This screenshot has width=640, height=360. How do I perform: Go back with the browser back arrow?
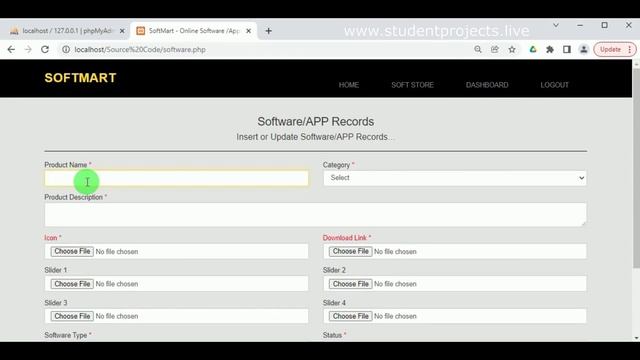coord(11,49)
